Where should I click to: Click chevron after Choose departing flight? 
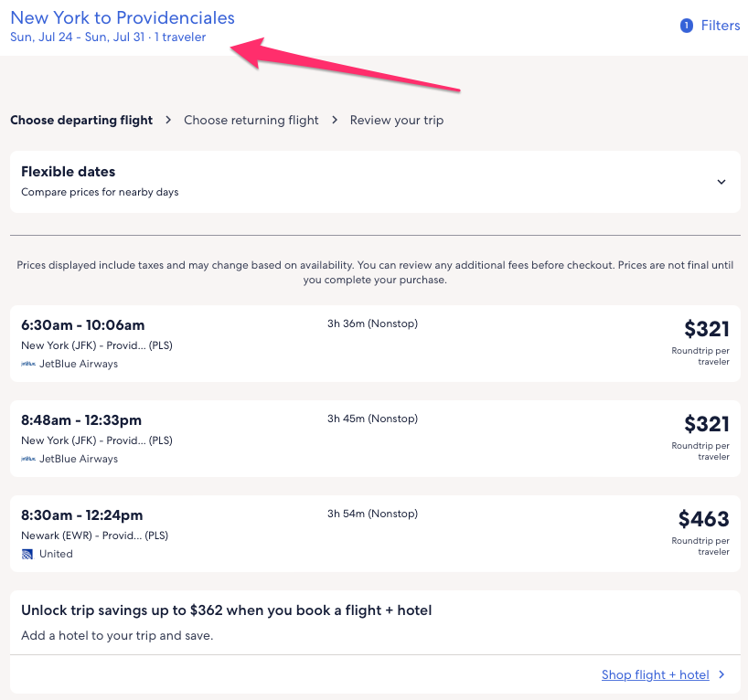[x=168, y=120]
